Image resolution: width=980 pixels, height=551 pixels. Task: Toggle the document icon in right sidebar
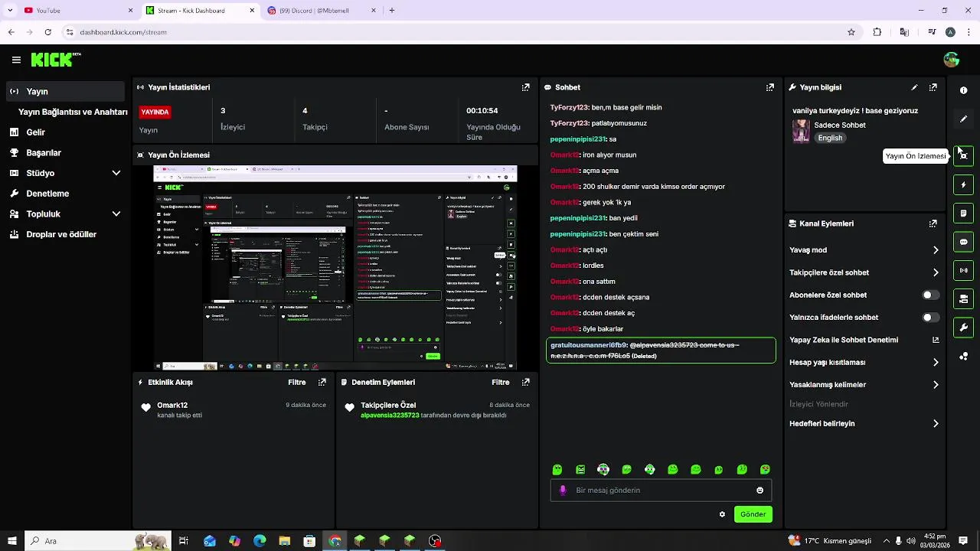[963, 213]
